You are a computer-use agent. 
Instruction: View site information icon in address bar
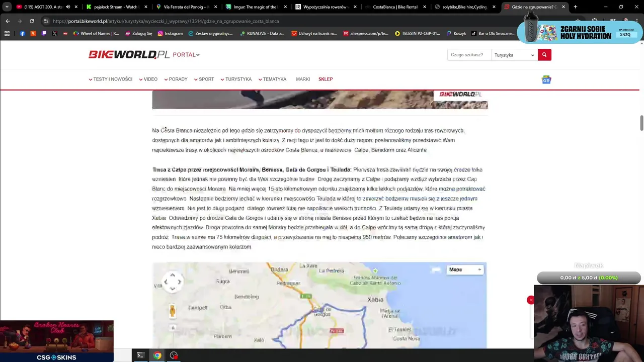tap(46, 21)
